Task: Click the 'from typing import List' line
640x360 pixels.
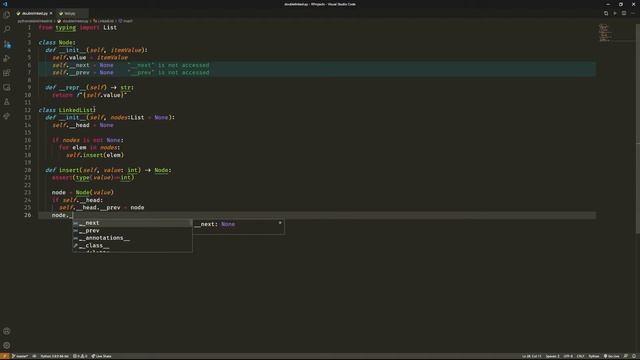Action: 78,27
